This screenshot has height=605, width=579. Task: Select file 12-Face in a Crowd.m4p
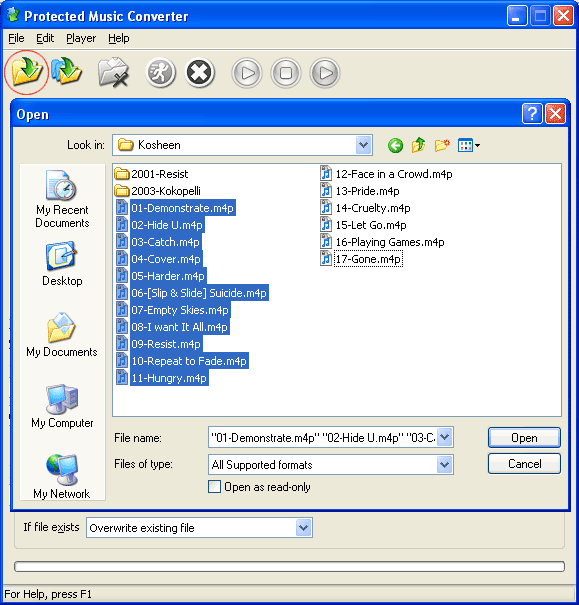point(386,174)
